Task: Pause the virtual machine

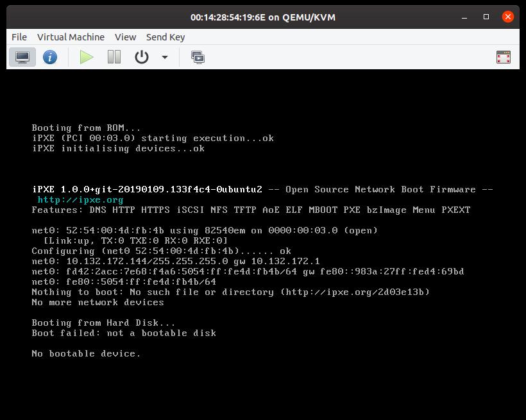Action: tap(114, 57)
